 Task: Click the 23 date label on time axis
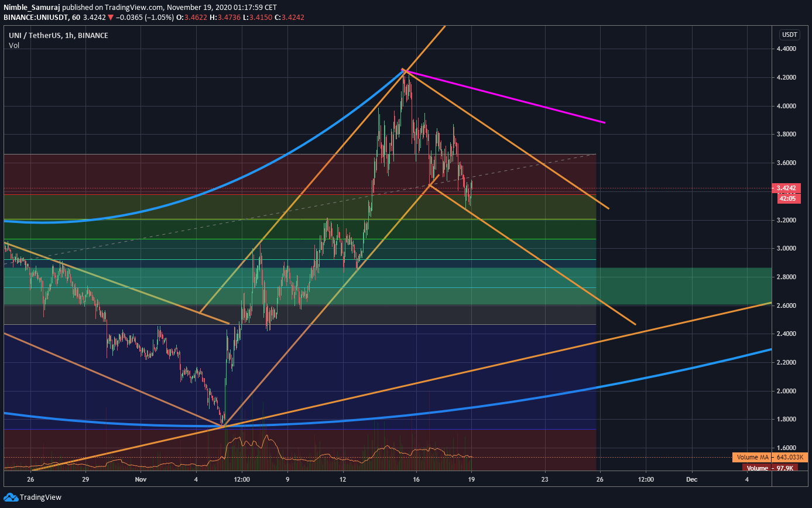point(545,479)
